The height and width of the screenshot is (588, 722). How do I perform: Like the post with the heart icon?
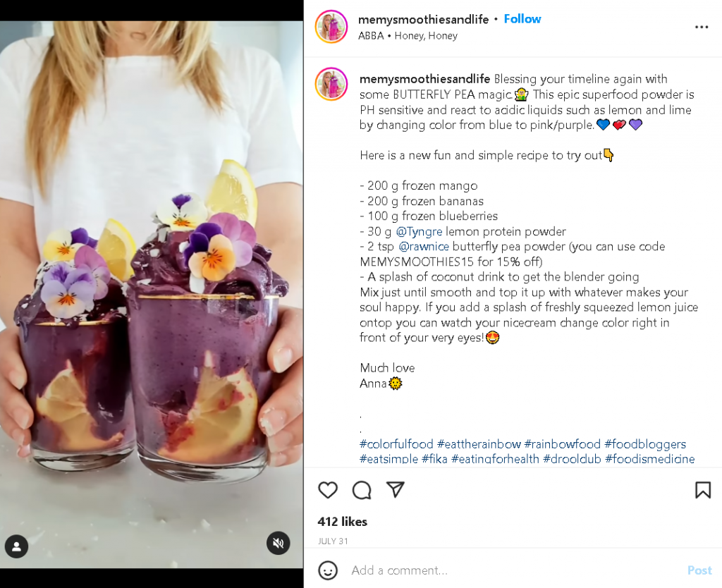click(327, 490)
